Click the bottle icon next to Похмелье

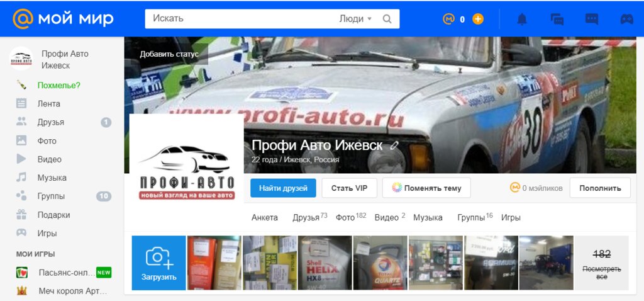(x=21, y=85)
